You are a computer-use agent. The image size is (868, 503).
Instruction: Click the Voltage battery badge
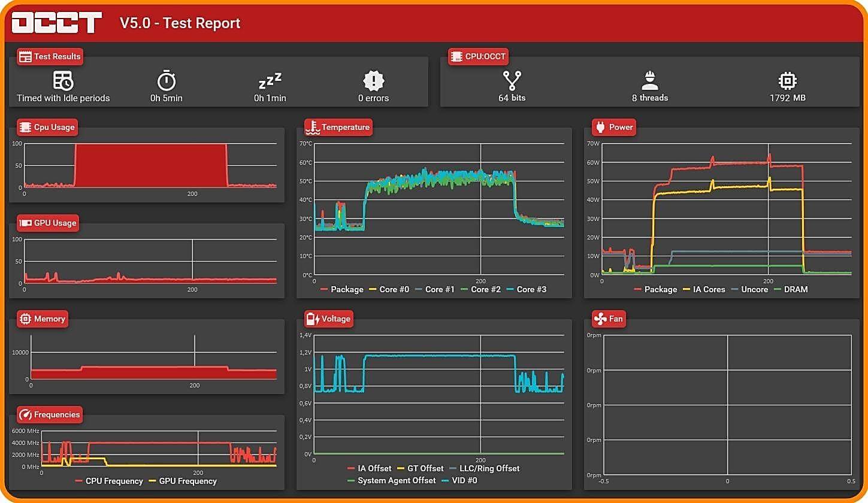click(x=329, y=319)
